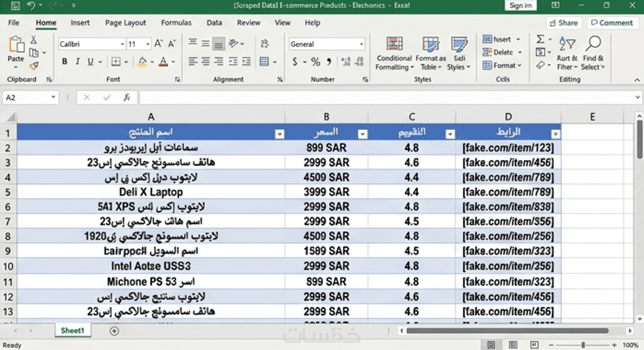The image size is (644, 350).
Task: Open the font size 11 dropdown
Action: click(148, 44)
